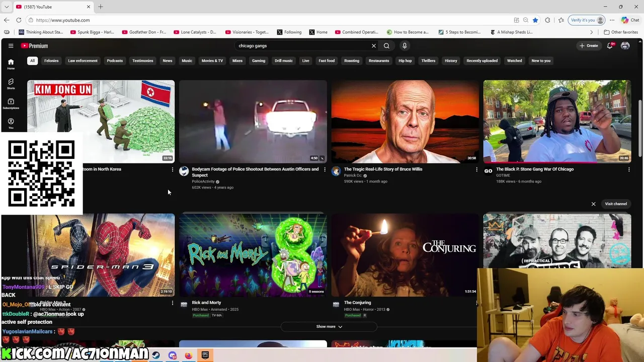This screenshot has width=644, height=362.
Task: Click the Visit channel button
Action: click(616, 204)
